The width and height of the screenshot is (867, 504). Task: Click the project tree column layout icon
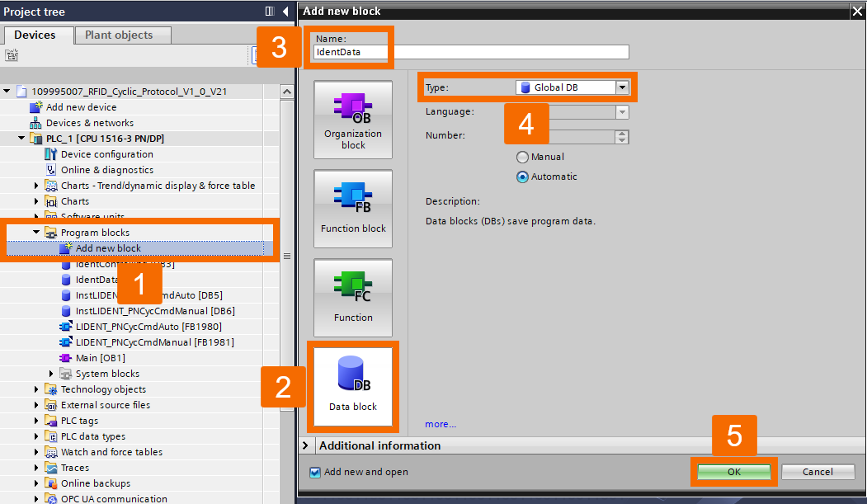click(x=270, y=11)
